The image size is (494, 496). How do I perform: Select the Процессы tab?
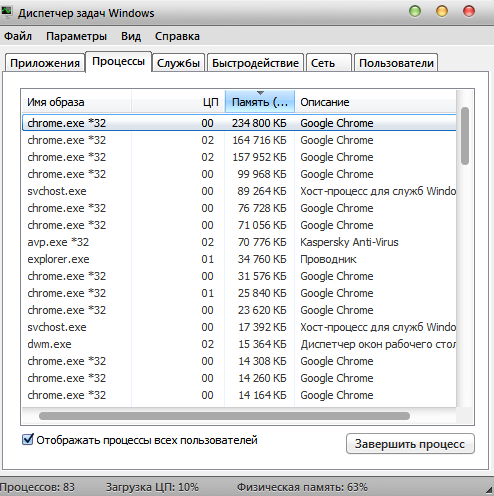point(118,61)
